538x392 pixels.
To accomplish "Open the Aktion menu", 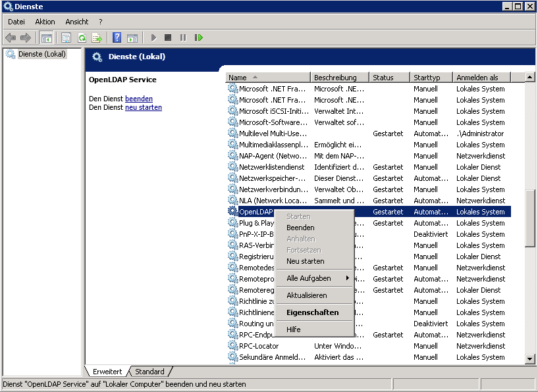I will pos(44,21).
